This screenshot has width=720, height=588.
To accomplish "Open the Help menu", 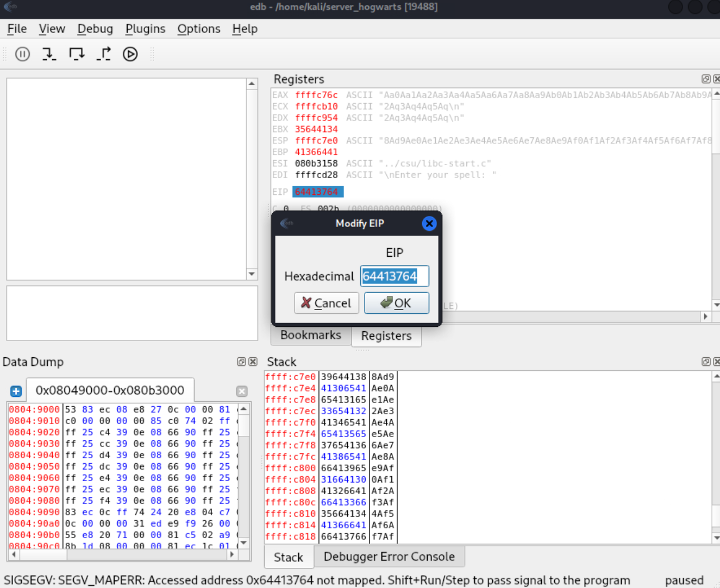I will pyautogui.click(x=245, y=29).
